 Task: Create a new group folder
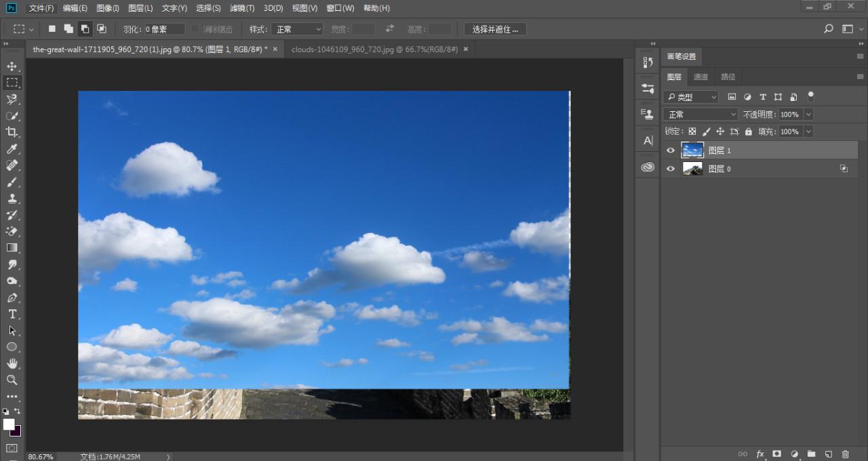click(811, 454)
